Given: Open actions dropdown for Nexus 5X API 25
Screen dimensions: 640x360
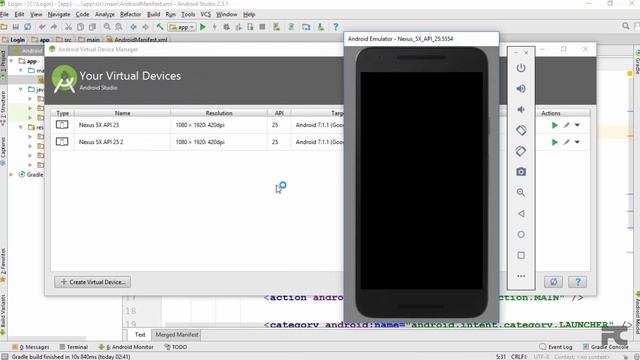Looking at the screenshot, I should pos(577,125).
